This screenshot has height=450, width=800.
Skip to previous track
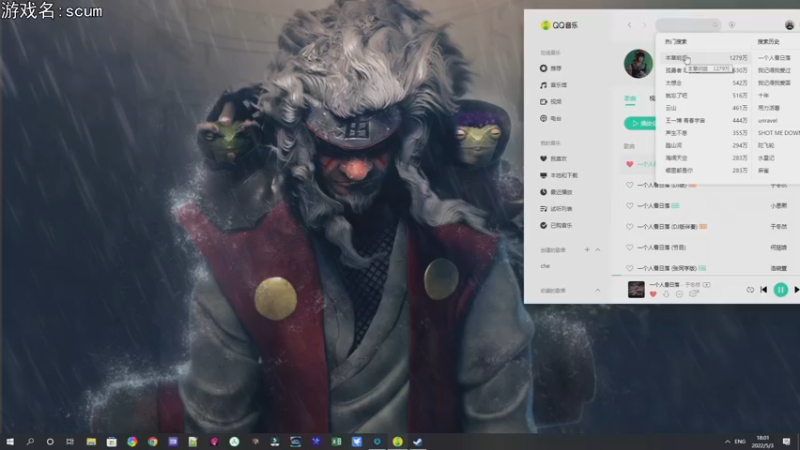tap(764, 290)
